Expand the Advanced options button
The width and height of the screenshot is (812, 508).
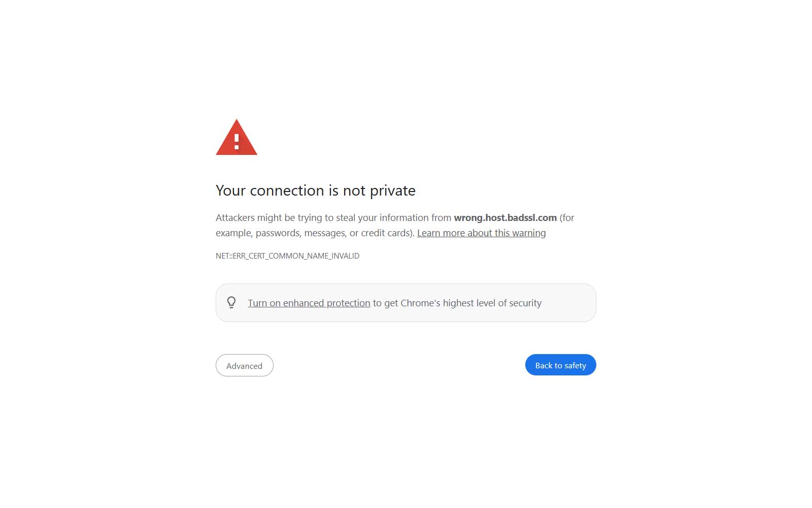tap(244, 365)
